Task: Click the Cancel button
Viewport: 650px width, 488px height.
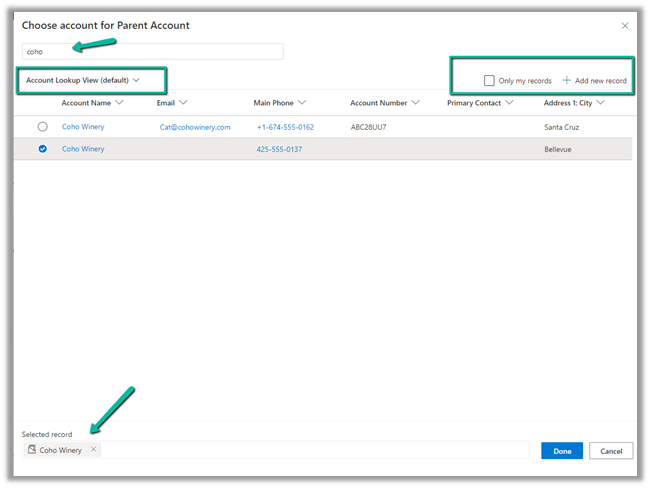Action: 611,451
